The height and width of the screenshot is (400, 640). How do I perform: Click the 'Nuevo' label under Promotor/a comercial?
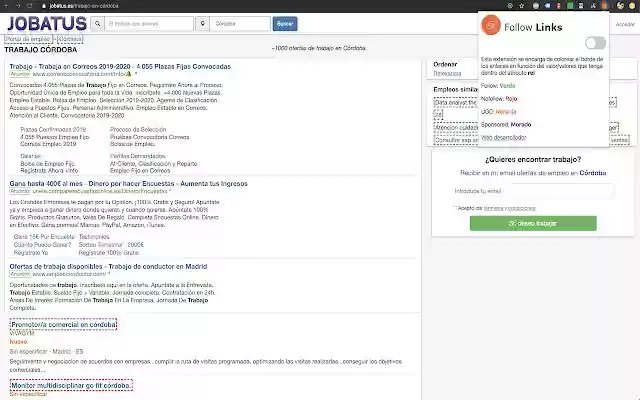(18, 342)
